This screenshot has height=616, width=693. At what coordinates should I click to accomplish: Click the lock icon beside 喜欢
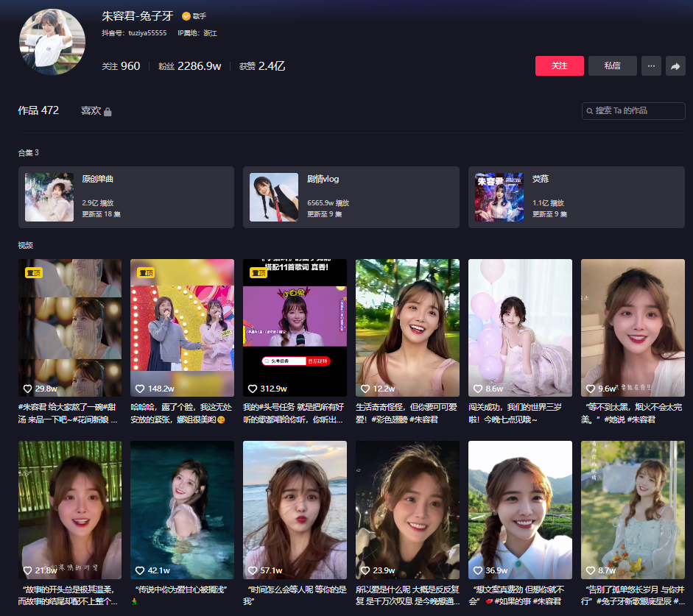(x=108, y=112)
